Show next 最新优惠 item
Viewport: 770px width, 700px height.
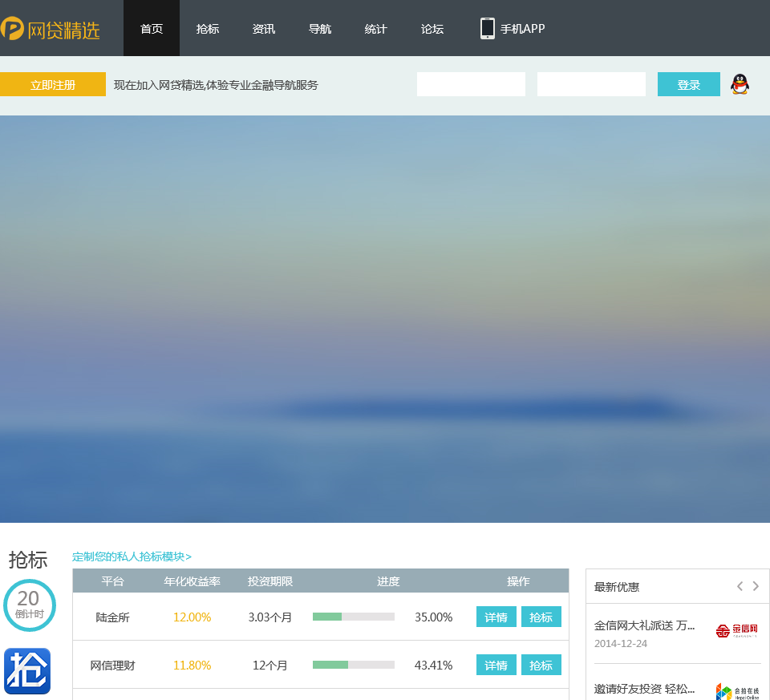[756, 586]
